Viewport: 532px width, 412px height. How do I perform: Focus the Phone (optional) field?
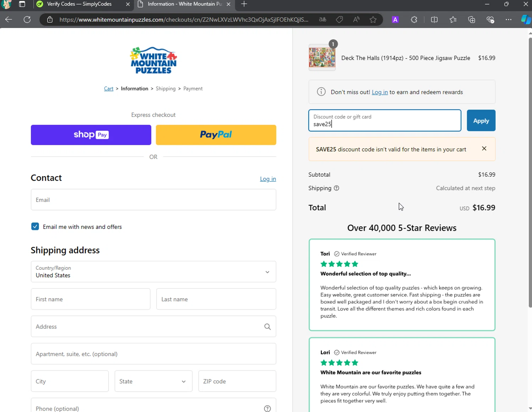[x=154, y=405]
